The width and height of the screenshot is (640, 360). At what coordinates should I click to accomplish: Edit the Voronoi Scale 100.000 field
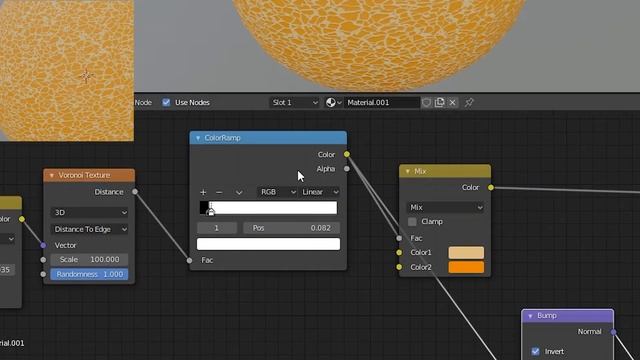point(89,259)
